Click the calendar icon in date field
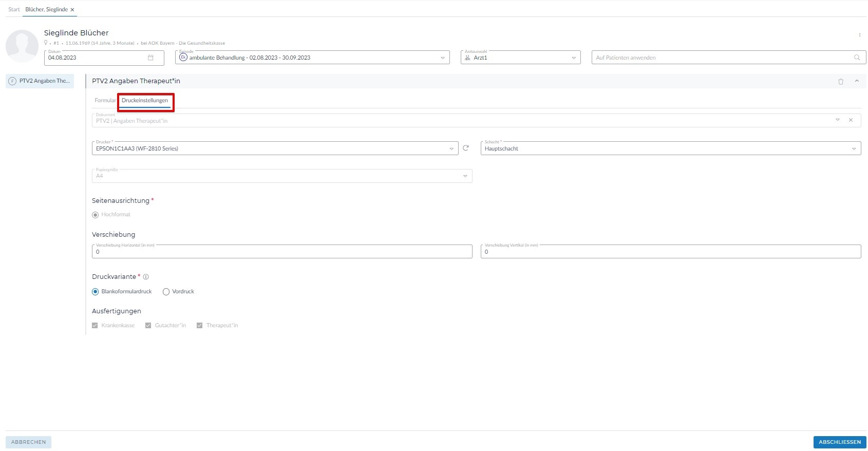This screenshot has height=451, width=868. pyautogui.click(x=150, y=58)
